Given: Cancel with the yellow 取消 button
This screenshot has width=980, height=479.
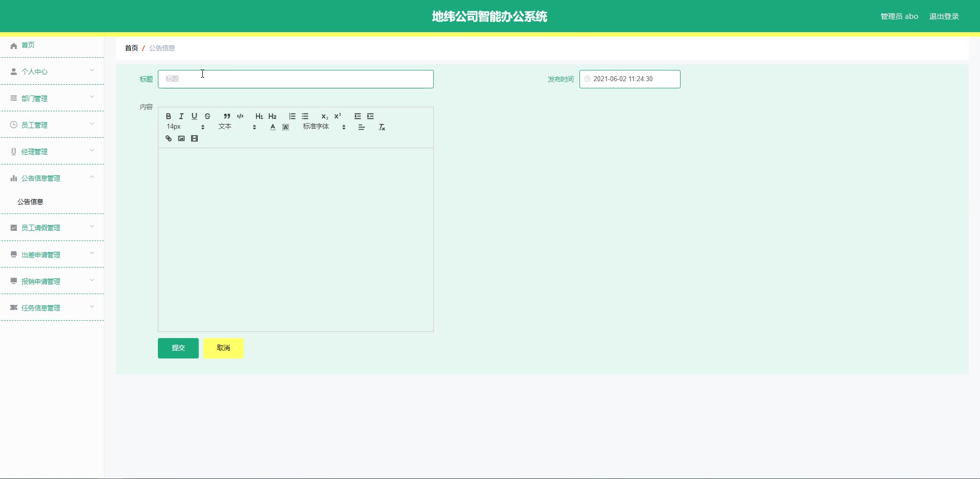Looking at the screenshot, I should [224, 348].
